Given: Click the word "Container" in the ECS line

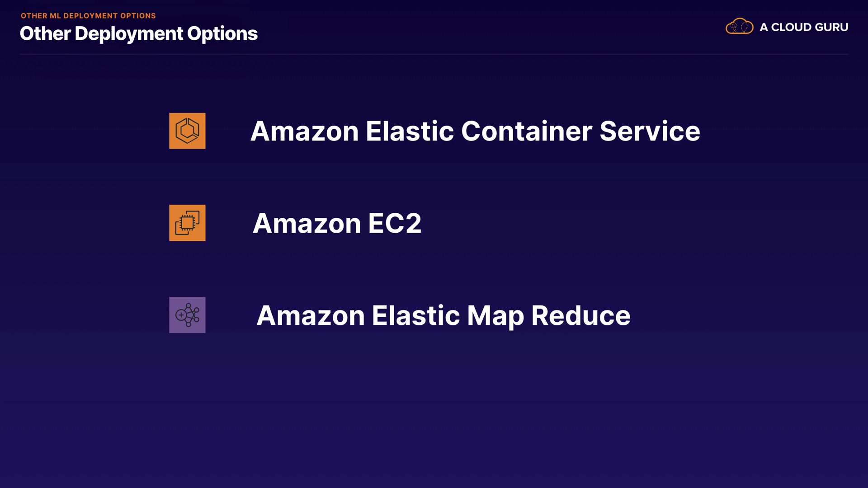Looking at the screenshot, I should (x=526, y=131).
